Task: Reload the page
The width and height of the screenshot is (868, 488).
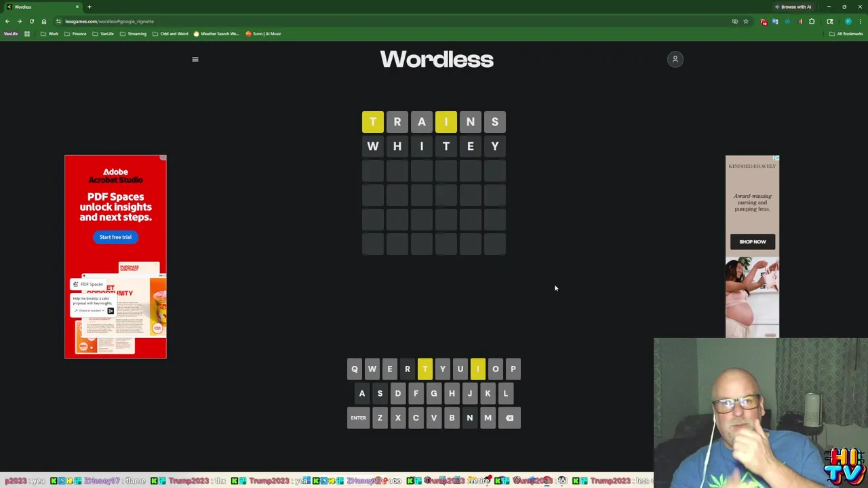Action: coord(31,21)
